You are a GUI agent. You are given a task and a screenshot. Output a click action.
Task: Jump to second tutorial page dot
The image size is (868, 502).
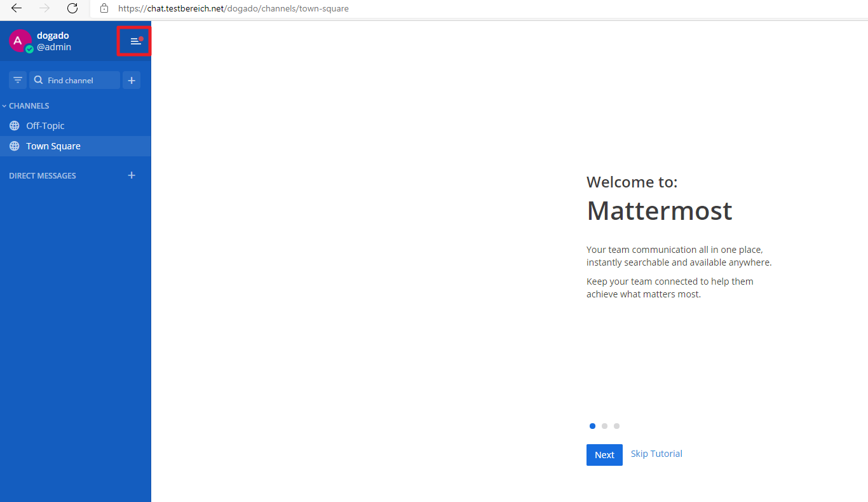coord(604,426)
